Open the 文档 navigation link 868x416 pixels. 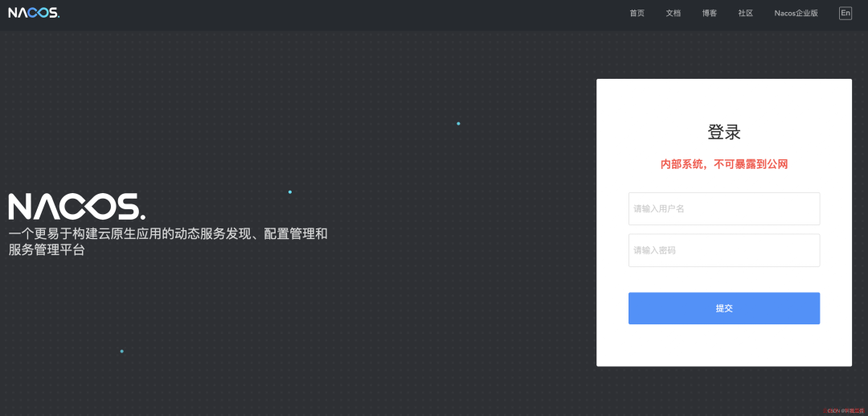pyautogui.click(x=674, y=14)
